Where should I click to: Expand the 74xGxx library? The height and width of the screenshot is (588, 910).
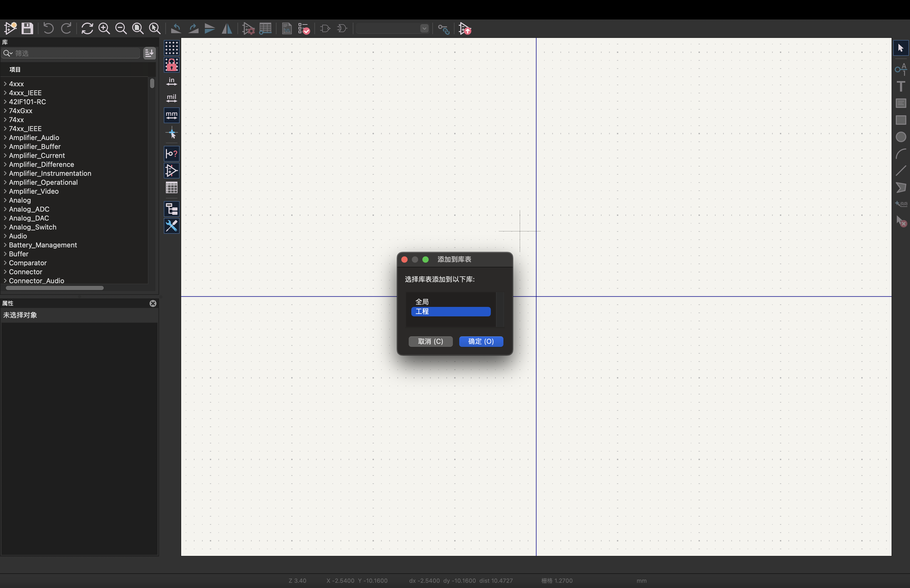pos(5,111)
